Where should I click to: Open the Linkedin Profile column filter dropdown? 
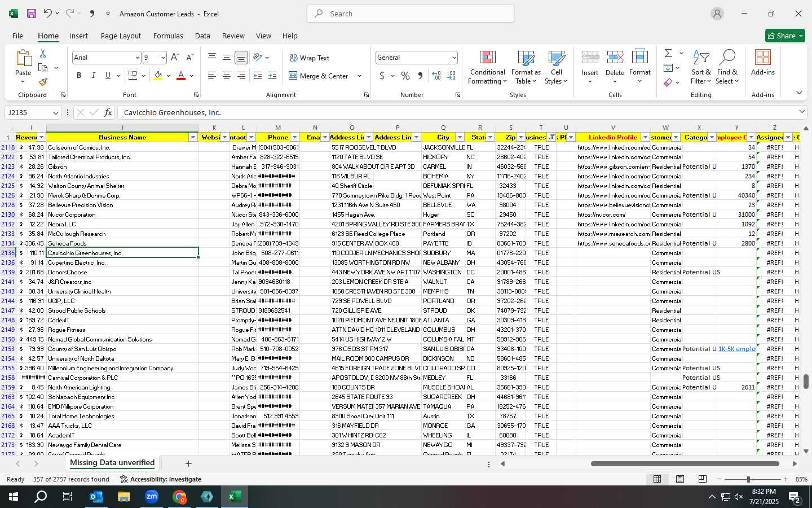tap(645, 138)
